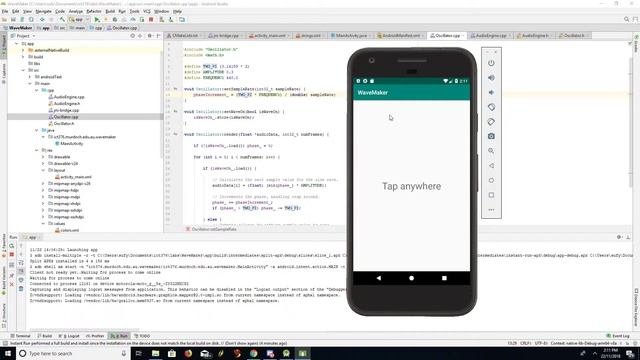The height and width of the screenshot is (360, 640).
Task: Click the emulator rotate right icon
Action: [491, 122]
